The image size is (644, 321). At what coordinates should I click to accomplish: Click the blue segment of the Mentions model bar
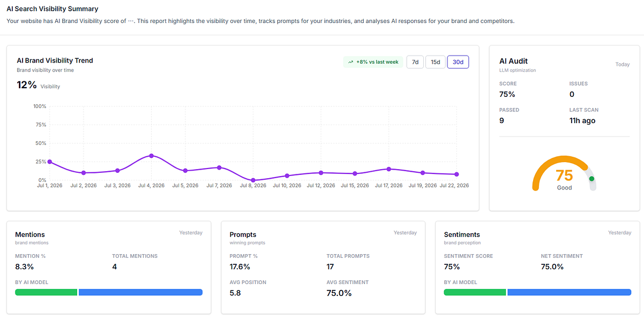tap(140, 292)
